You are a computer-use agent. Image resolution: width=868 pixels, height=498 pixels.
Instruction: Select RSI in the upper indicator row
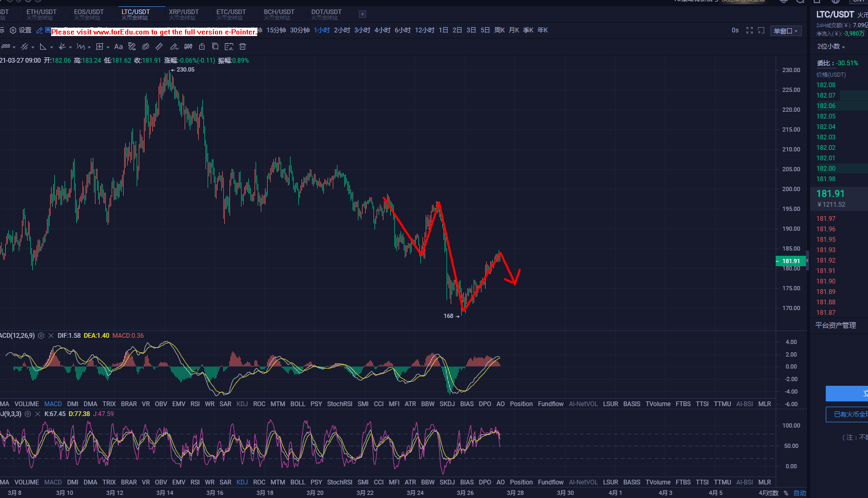click(195, 404)
